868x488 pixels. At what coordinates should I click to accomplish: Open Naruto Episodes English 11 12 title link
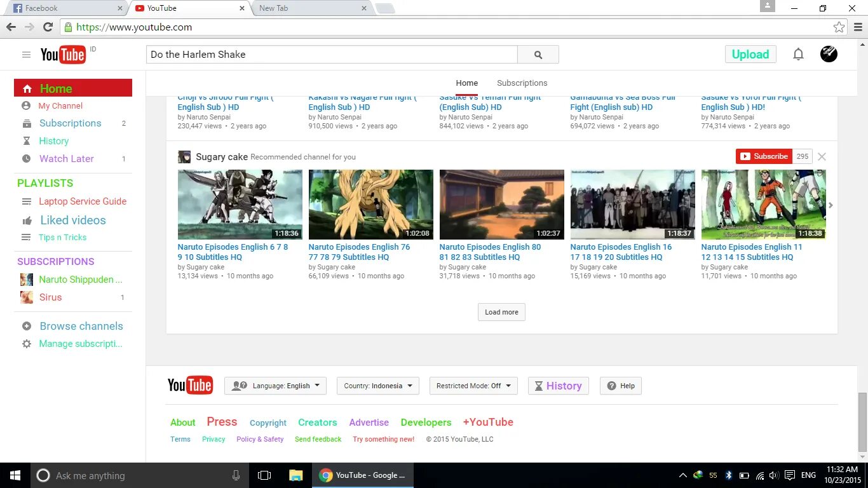point(752,252)
